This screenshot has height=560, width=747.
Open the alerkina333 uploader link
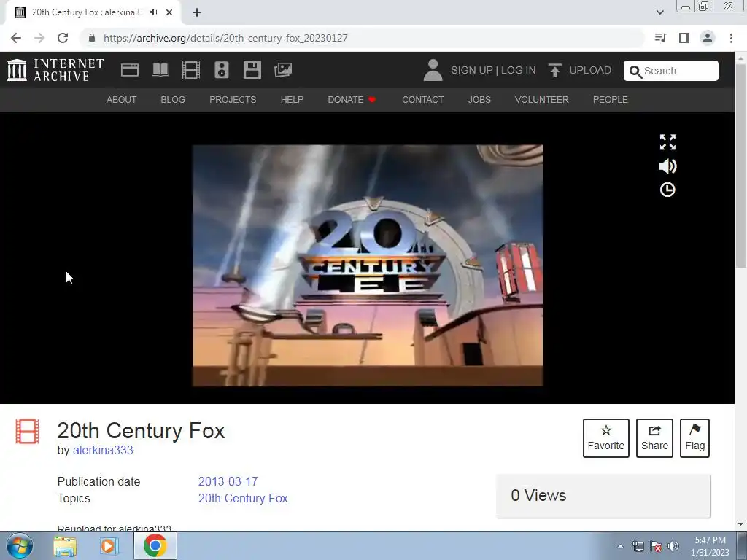103,450
